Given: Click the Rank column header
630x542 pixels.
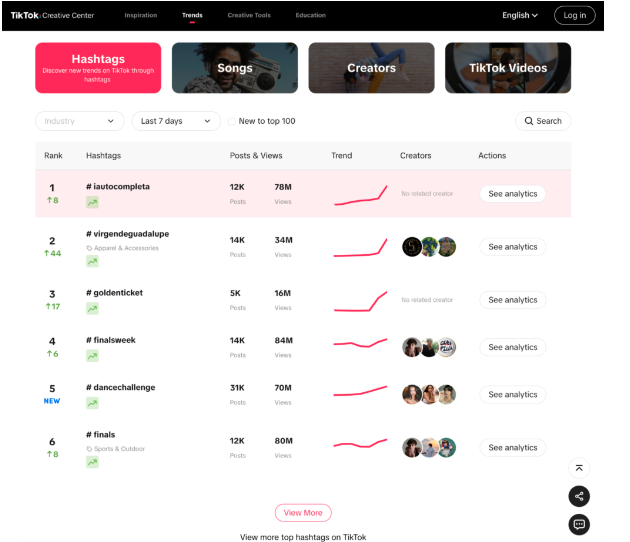Looking at the screenshot, I should pos(53,155).
